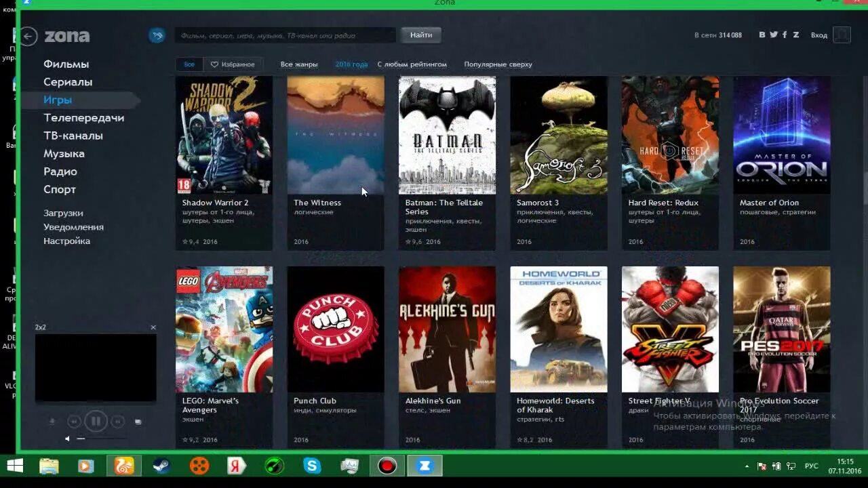
Task: Open the Спорт section
Action: tap(60, 190)
